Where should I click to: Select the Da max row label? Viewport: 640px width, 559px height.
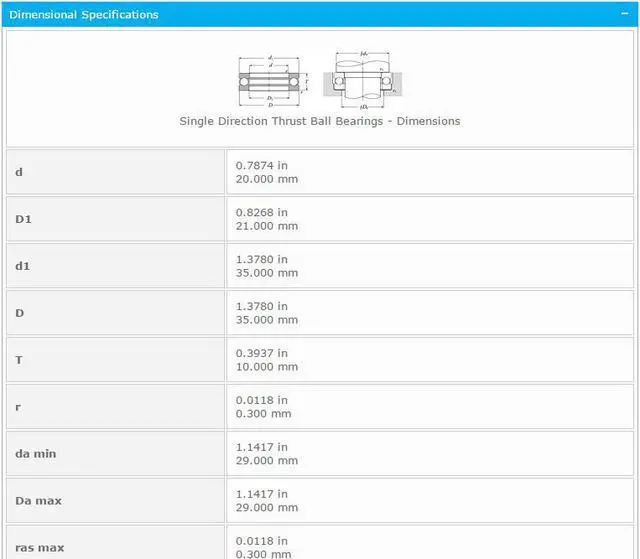pos(38,501)
